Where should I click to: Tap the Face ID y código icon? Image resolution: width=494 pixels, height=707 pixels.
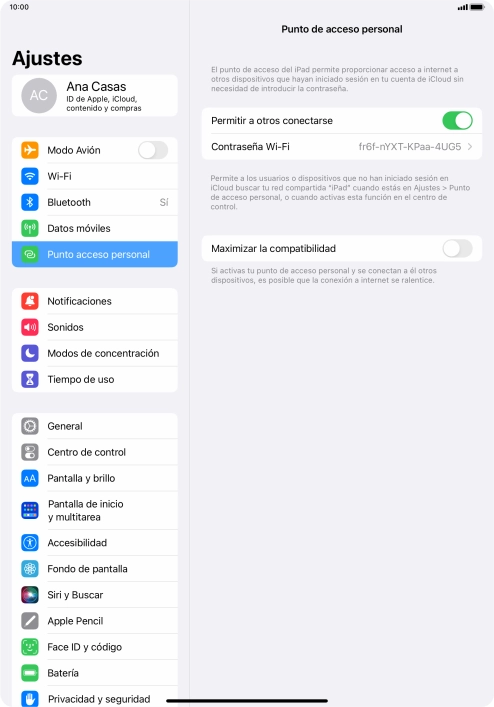tap(30, 647)
